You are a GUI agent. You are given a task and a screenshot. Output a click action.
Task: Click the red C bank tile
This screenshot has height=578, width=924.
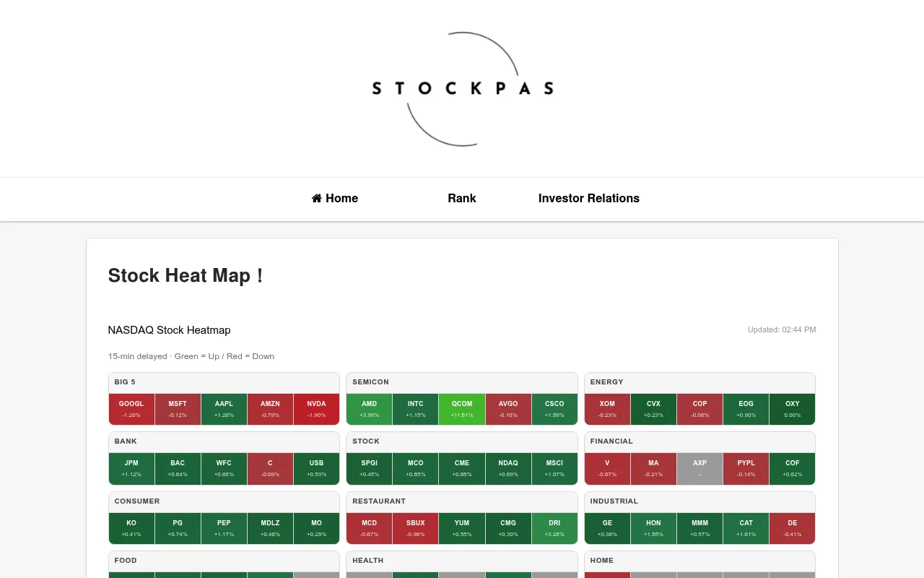pos(270,468)
